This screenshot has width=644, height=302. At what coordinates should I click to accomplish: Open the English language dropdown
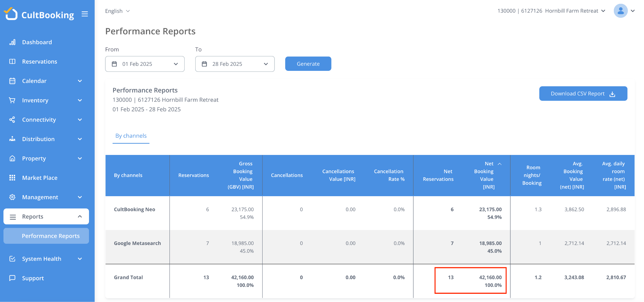point(117,11)
